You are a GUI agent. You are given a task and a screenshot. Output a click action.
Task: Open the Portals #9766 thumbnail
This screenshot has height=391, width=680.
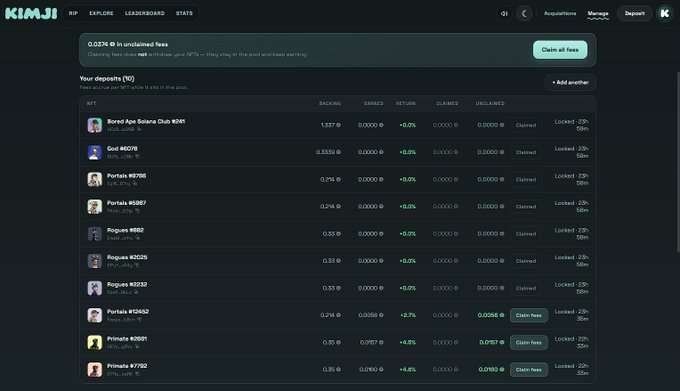[95, 179]
